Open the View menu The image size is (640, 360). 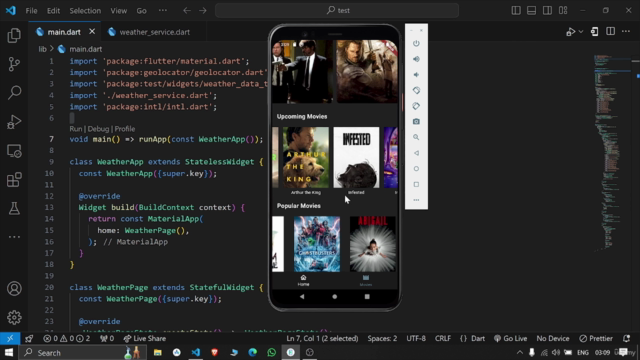point(118,11)
